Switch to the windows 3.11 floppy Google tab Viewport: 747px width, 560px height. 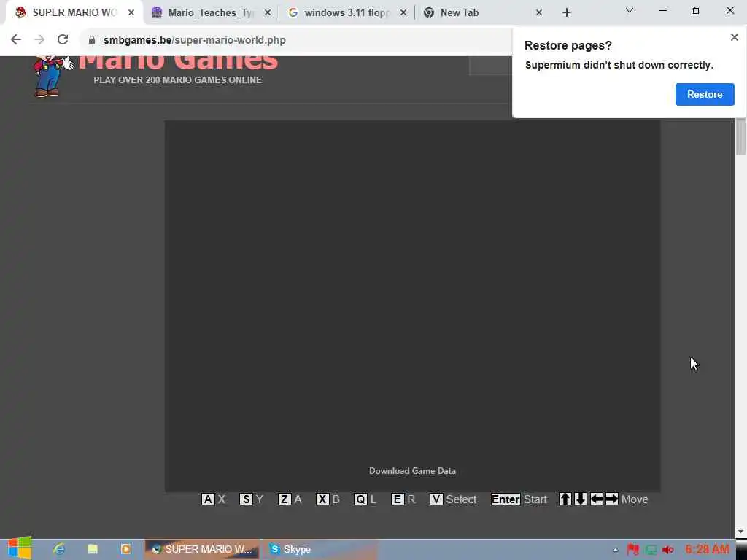(345, 12)
